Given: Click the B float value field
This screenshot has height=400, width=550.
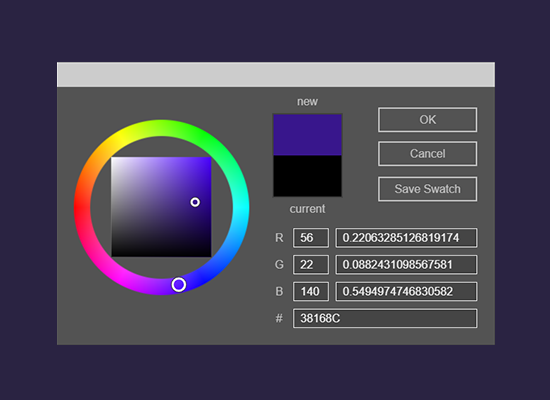Looking at the screenshot, I should coord(406,292).
